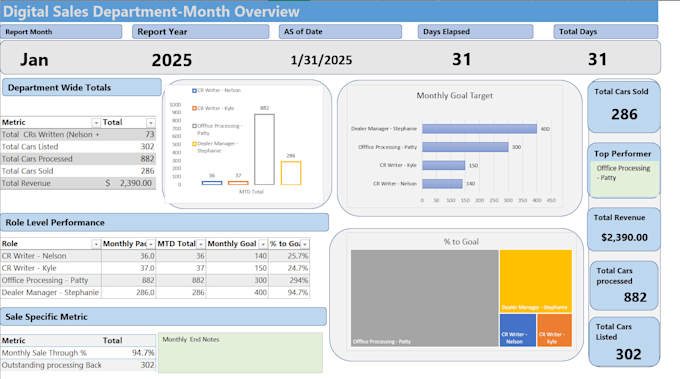Click the 25.7% to goal cell
This screenshot has width=680, height=379.
pyautogui.click(x=289, y=256)
